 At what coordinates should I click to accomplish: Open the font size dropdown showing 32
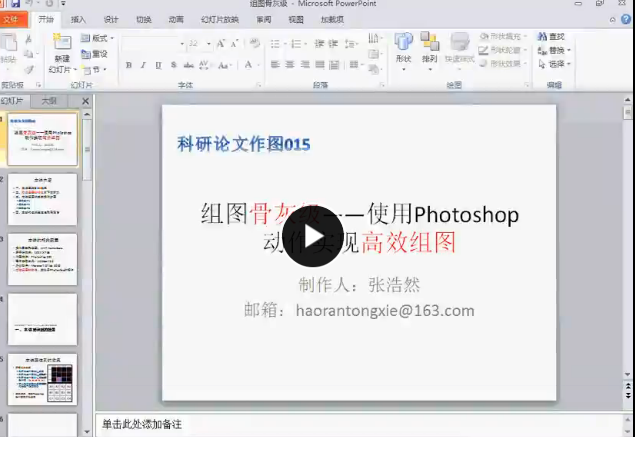209,44
